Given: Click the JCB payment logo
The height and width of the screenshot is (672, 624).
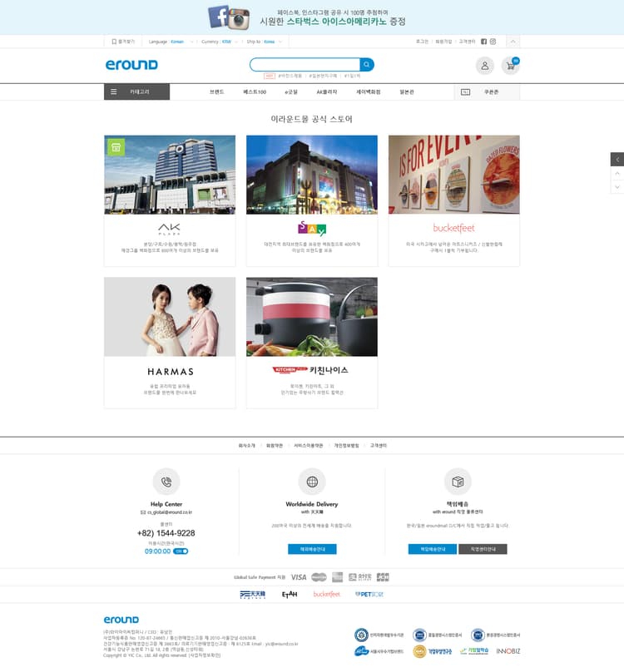Looking at the screenshot, I should coord(383,577).
